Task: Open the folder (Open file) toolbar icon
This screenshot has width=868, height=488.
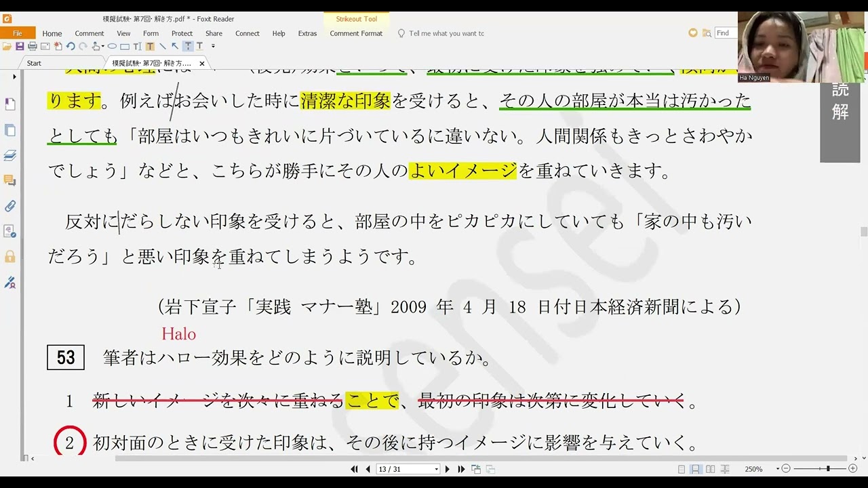Action: [x=7, y=46]
